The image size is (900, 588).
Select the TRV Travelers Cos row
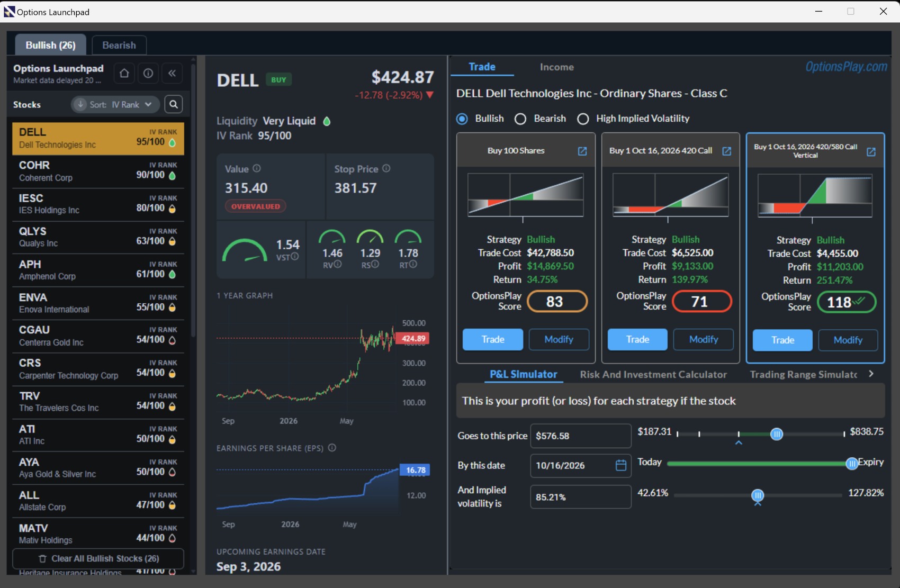coord(98,402)
